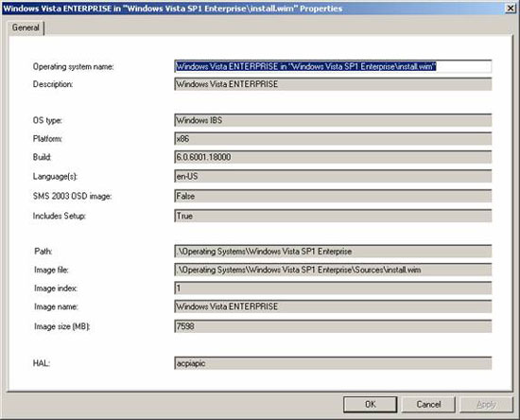This screenshot has width=520, height=420.
Task: Click the Cancel button
Action: click(428, 405)
